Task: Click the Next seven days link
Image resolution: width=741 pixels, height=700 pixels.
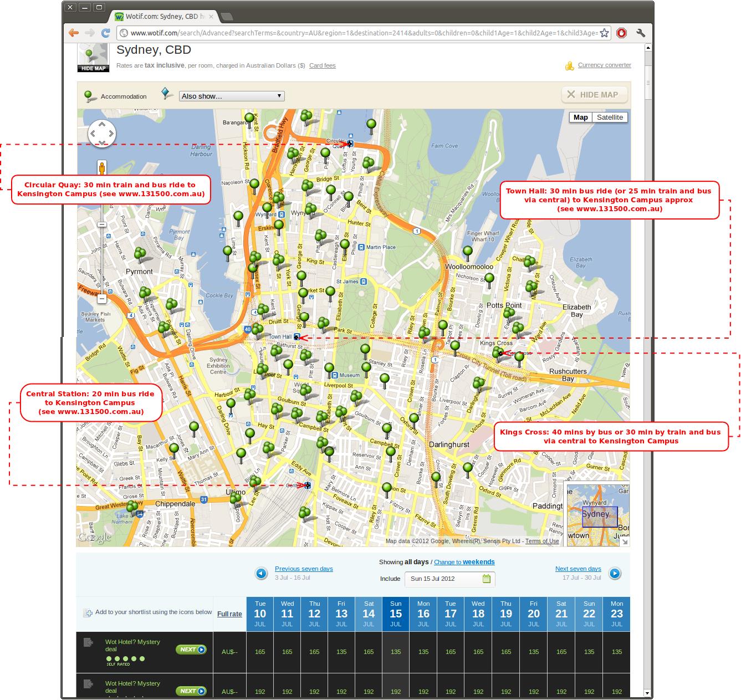Action: point(578,569)
